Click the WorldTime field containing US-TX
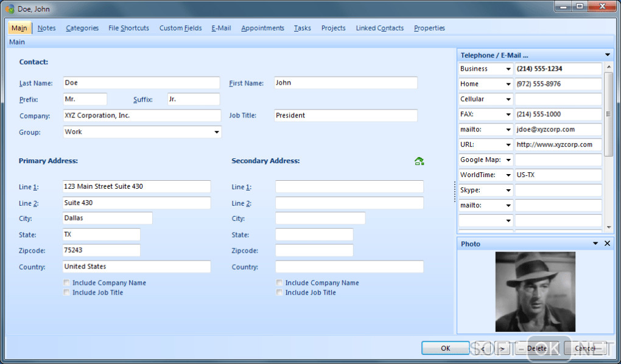 558,175
